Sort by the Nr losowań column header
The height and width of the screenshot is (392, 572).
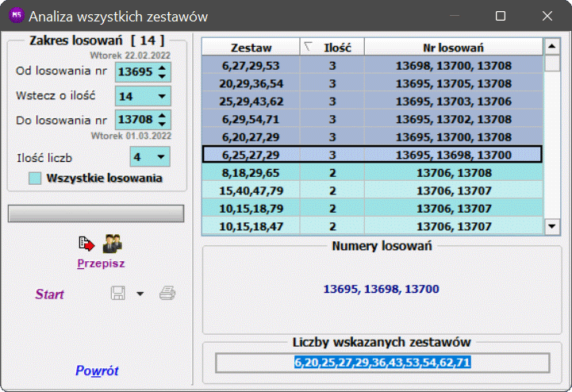point(454,48)
